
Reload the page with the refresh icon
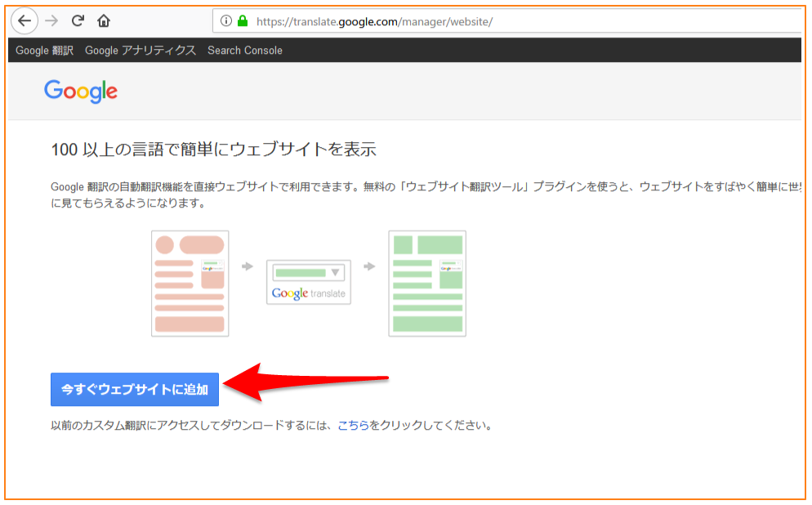click(78, 20)
